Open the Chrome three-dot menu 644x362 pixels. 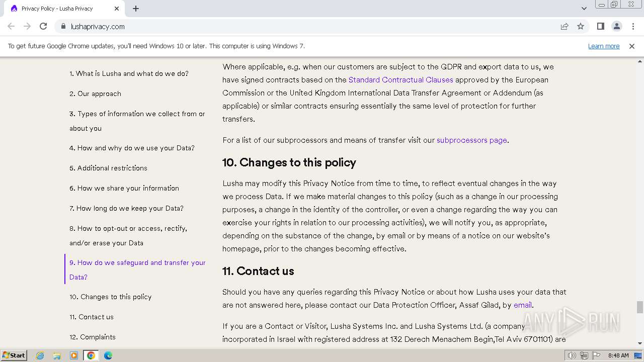coord(633,26)
